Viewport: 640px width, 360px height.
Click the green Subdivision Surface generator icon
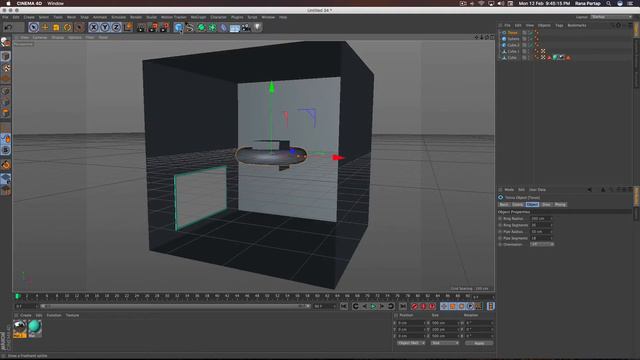click(201, 27)
